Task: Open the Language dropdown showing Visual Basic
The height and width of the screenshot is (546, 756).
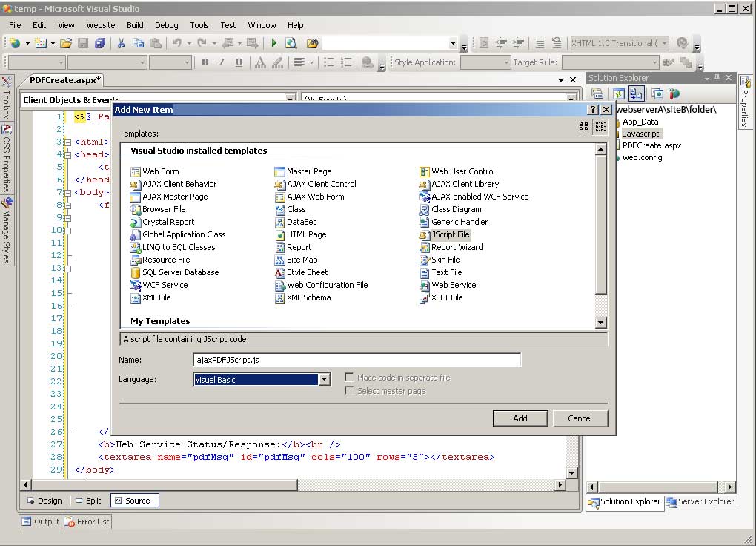Action: coord(325,379)
